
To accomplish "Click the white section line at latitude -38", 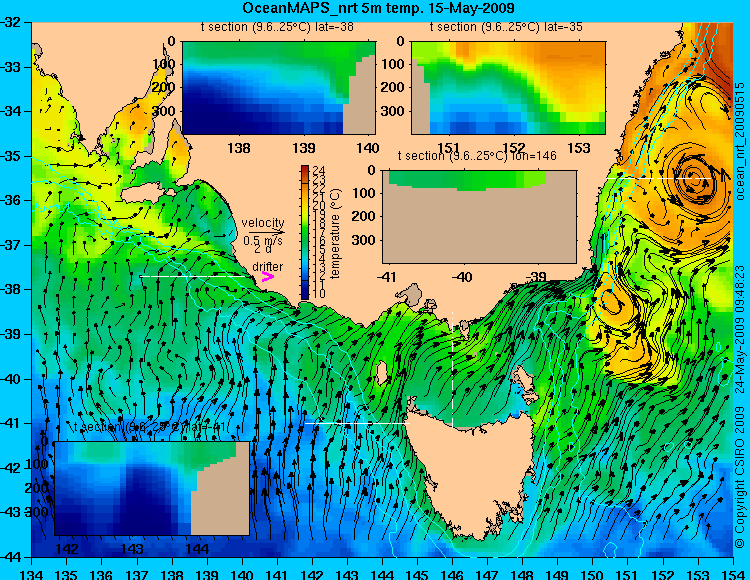I will coord(196,276).
